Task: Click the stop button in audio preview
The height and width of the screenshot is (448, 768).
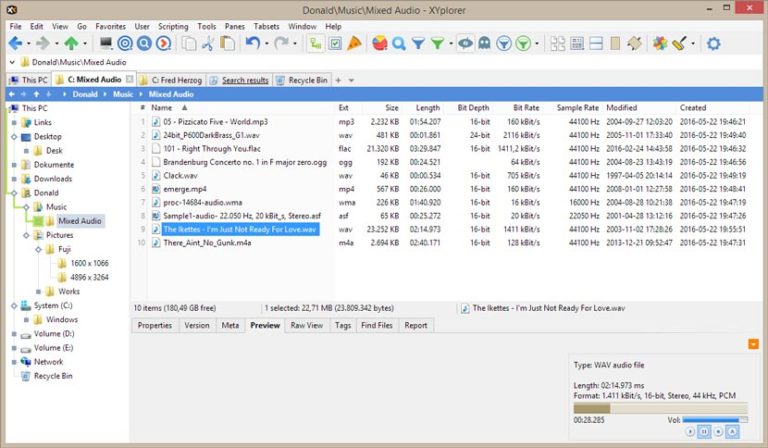Action: [718, 431]
